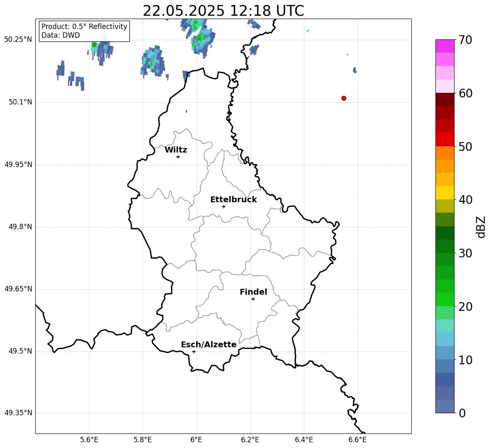Click the dark red colorbar segment below 60
Image resolution: width=491 pixels, height=448 pixels.
(x=445, y=99)
